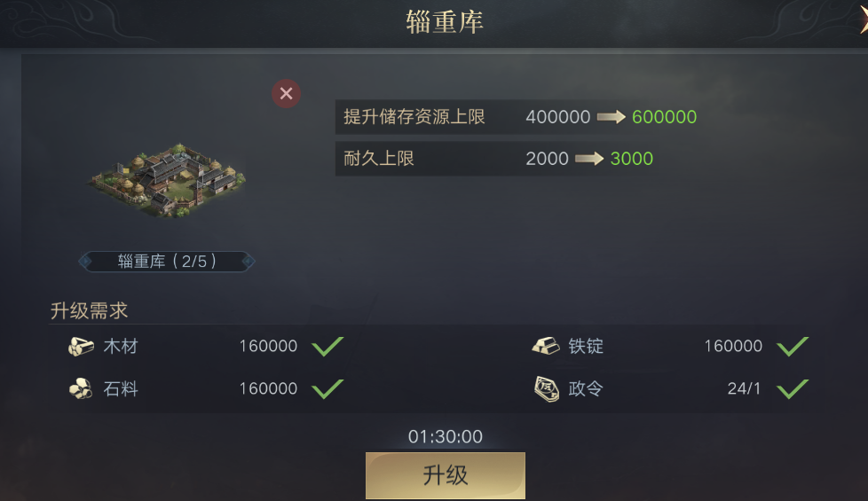The image size is (868, 501).
Task: Click the red X close icon
Action: click(x=286, y=93)
